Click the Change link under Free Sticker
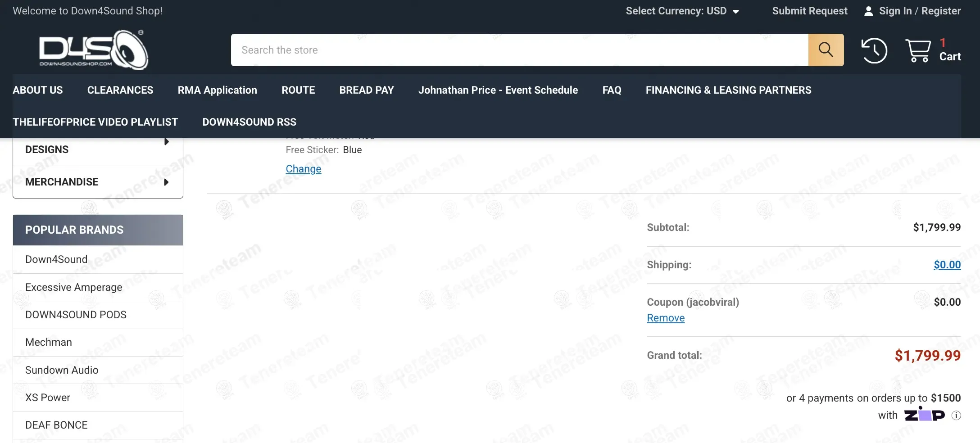The width and height of the screenshot is (980, 443). click(304, 169)
